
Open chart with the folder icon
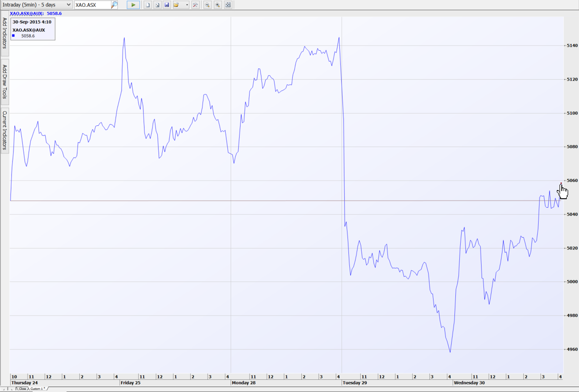tap(177, 5)
